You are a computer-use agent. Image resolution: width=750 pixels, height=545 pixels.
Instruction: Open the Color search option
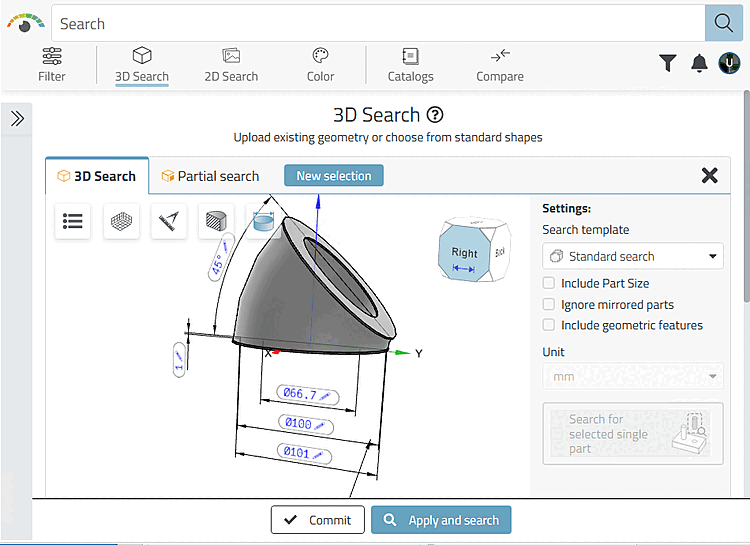[320, 65]
